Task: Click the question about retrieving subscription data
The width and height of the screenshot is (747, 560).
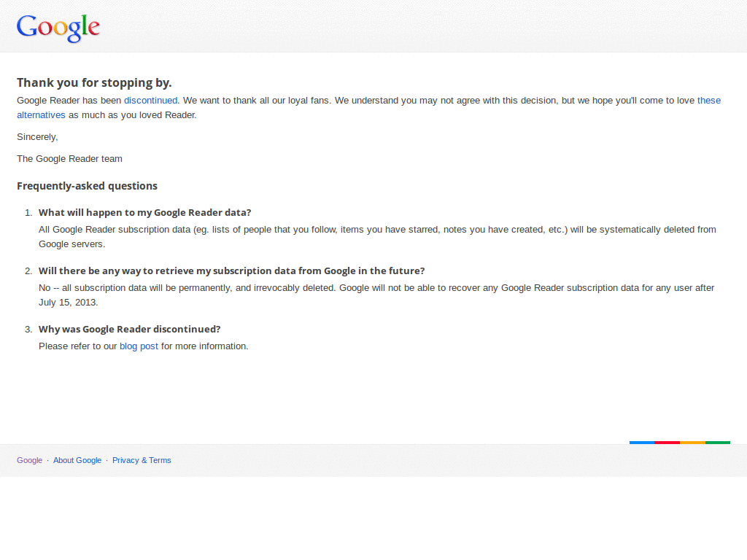Action: pyautogui.click(x=231, y=271)
